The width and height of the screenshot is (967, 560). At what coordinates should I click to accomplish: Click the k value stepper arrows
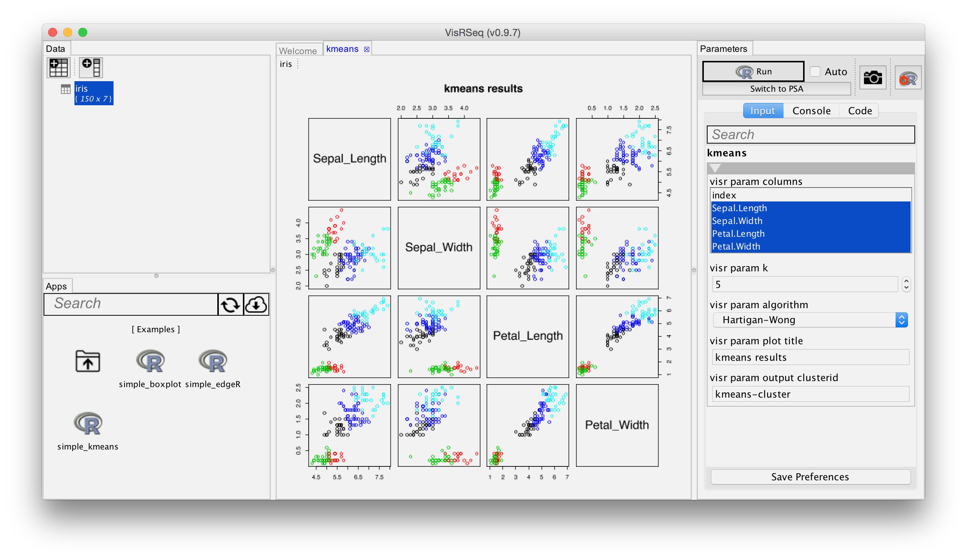click(x=906, y=284)
